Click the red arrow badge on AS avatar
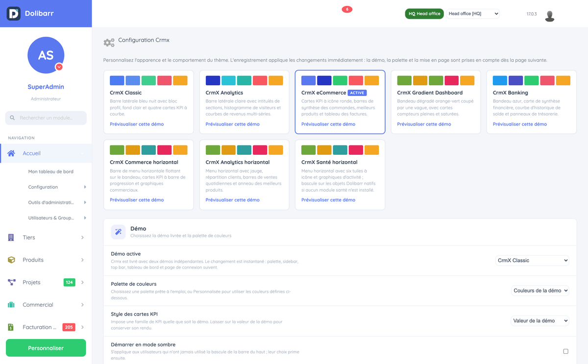 [59, 67]
